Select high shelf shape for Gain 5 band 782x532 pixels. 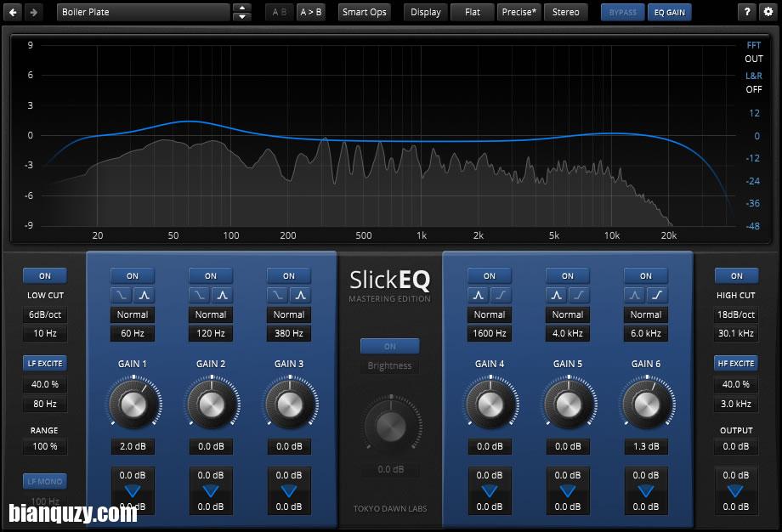coord(580,295)
